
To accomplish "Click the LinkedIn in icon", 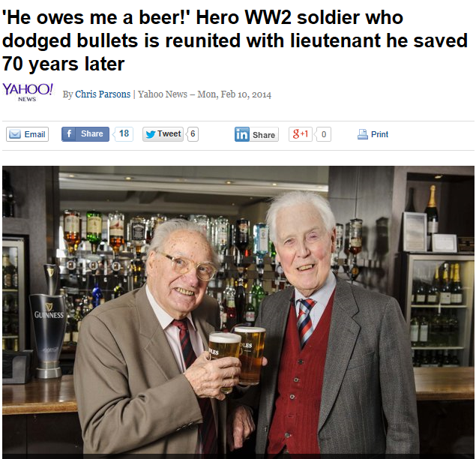I will tap(242, 134).
